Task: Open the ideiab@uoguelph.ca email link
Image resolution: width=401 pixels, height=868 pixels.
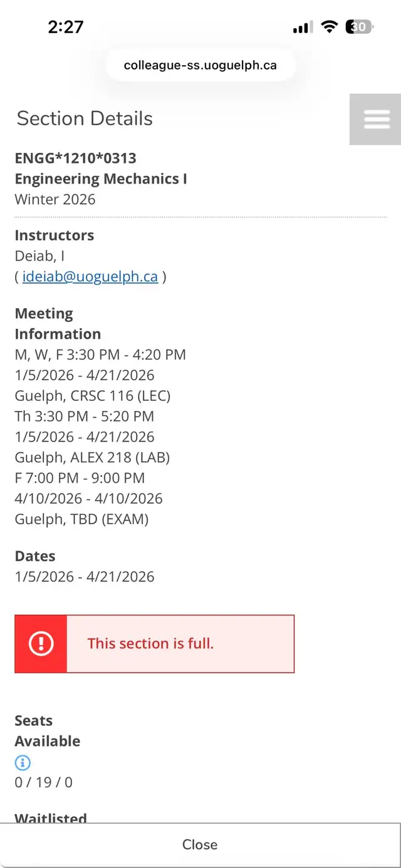Action: coord(90,276)
